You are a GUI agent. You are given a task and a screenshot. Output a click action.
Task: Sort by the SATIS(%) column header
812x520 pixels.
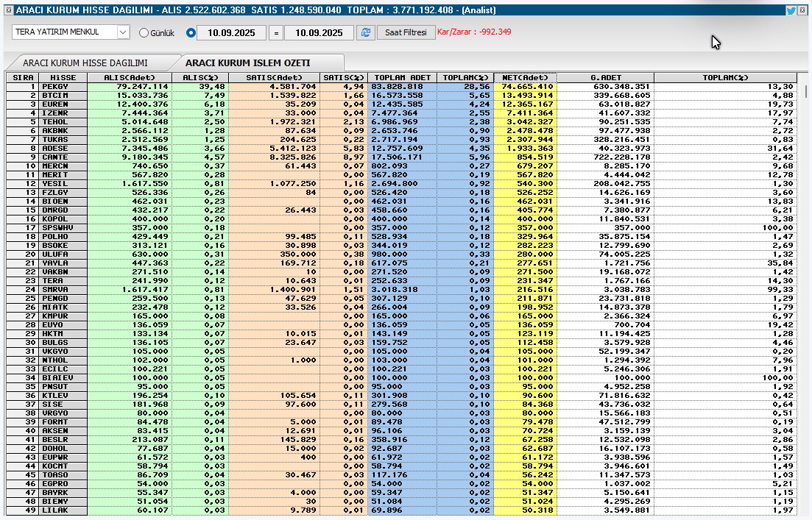pos(343,78)
